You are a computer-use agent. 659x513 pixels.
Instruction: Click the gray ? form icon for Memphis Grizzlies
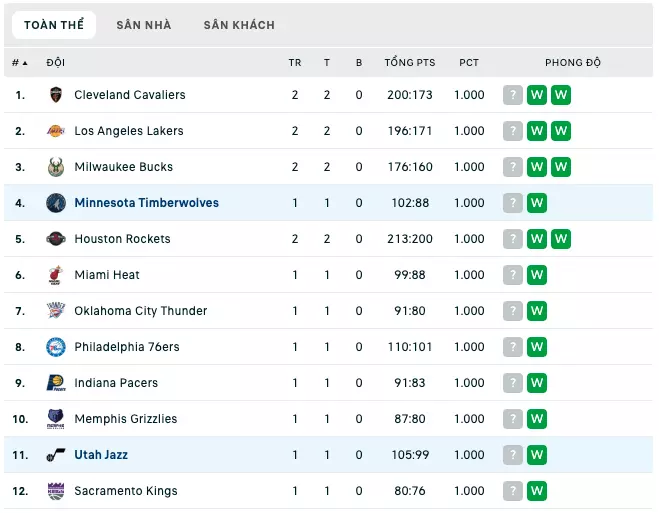tap(513, 419)
